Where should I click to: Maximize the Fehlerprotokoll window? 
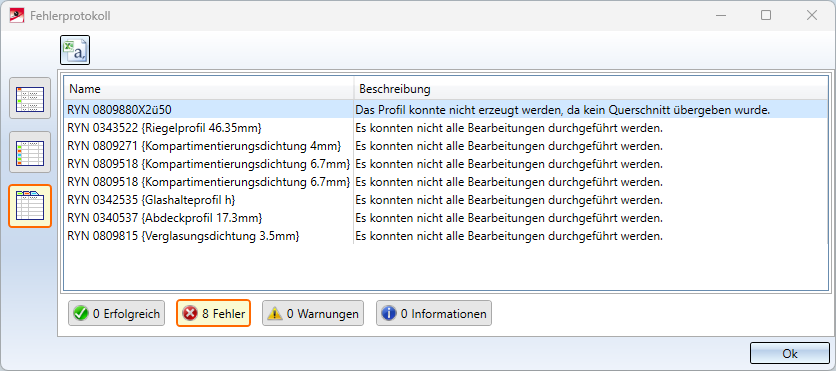click(x=766, y=15)
